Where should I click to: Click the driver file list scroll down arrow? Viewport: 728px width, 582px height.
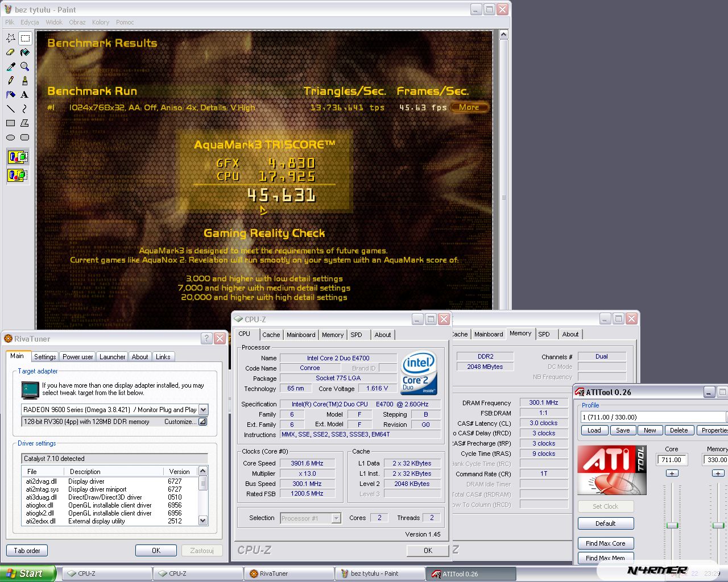tap(203, 521)
